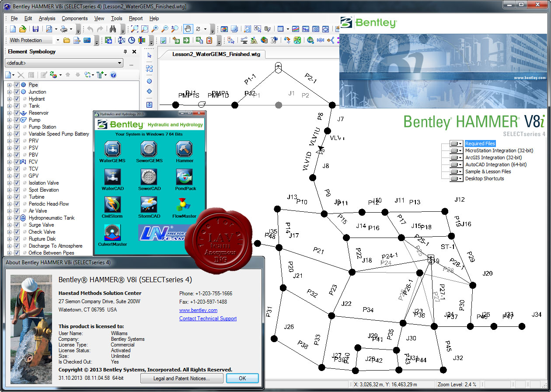Toggle the Hydrant checkbox
Screen dimensions: 551x392
point(17,99)
